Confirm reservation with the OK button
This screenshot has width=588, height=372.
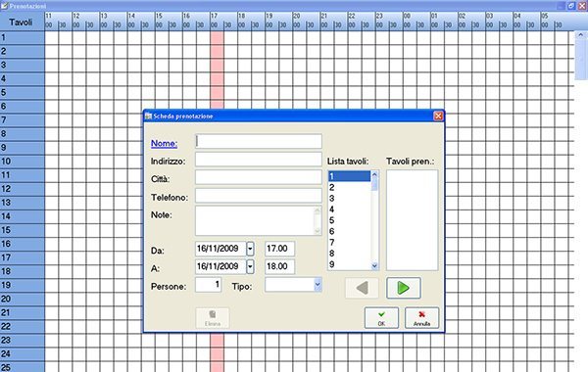381,318
